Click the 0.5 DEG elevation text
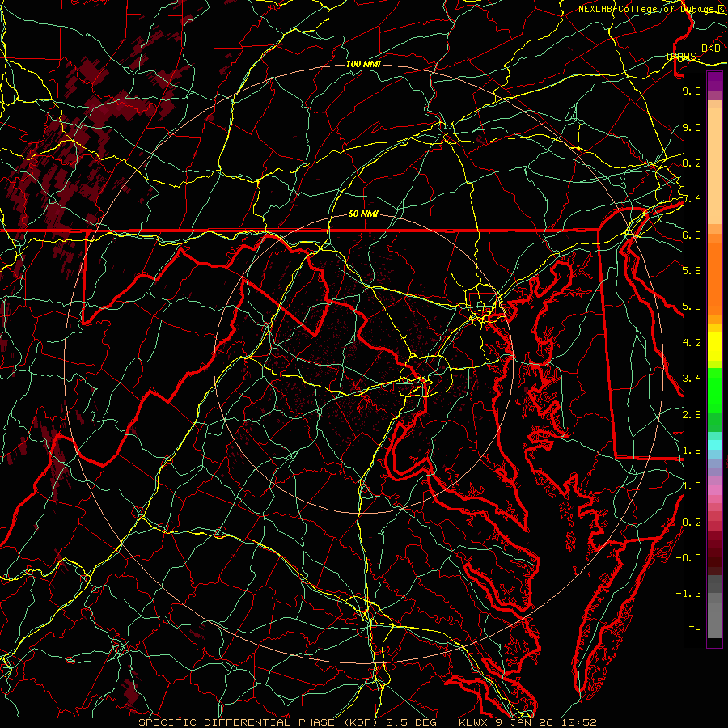The image size is (728, 728). pos(412,722)
